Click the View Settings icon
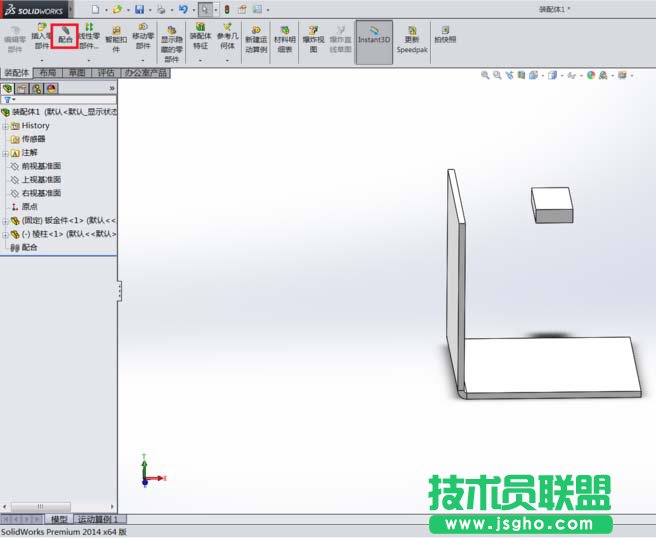Screen dimensions: 656x540 pos(622,75)
